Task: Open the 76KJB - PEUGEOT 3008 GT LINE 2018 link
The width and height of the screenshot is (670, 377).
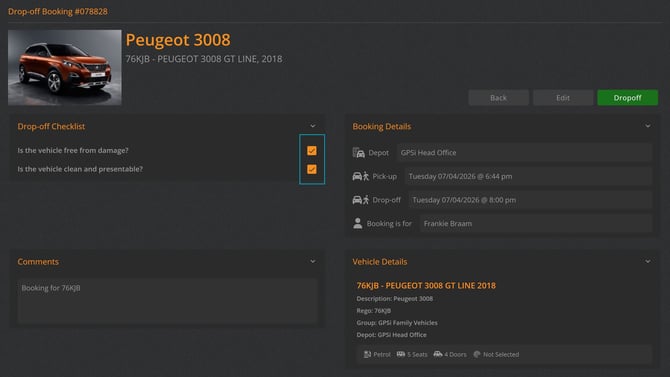Action: click(426, 286)
